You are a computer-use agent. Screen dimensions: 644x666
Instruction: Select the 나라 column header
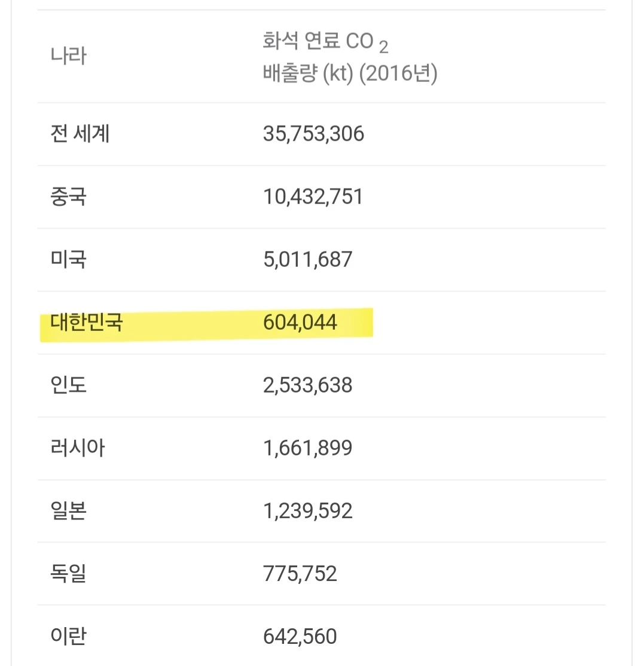[68, 56]
